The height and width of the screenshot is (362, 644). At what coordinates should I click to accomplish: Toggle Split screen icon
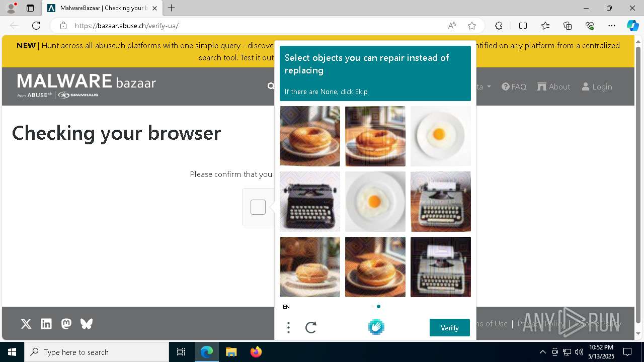pos(523,26)
